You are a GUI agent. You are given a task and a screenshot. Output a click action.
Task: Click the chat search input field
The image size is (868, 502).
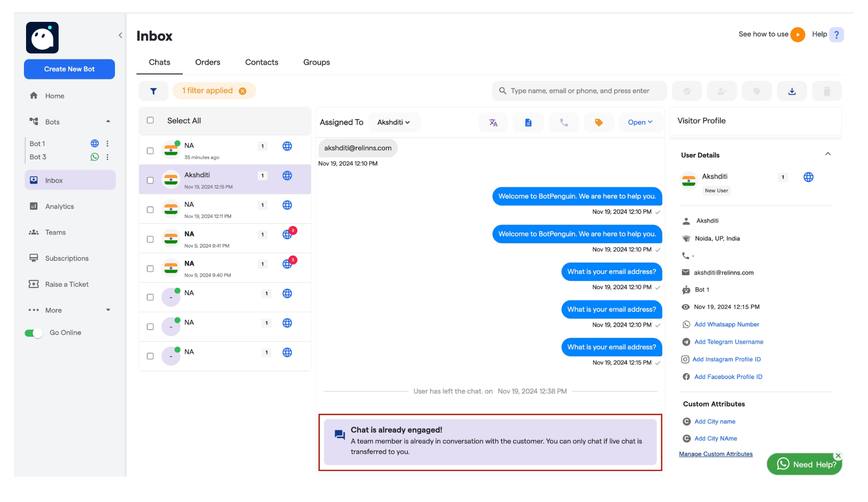[579, 91]
